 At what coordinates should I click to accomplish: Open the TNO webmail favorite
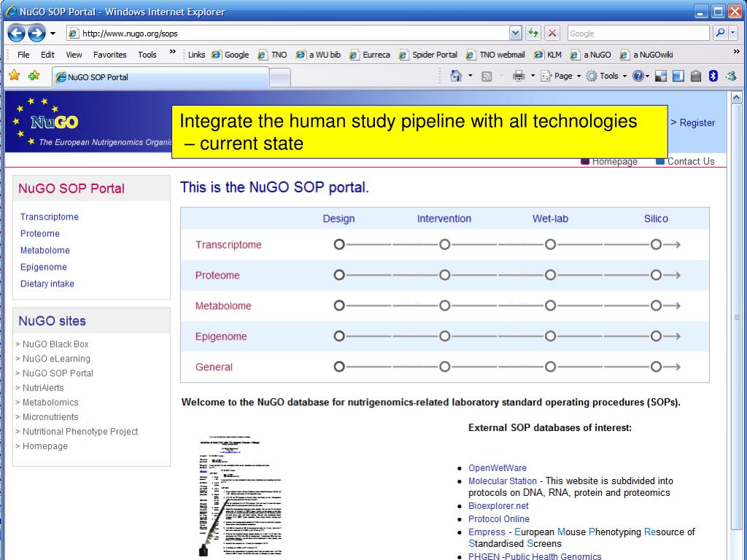pos(495,55)
